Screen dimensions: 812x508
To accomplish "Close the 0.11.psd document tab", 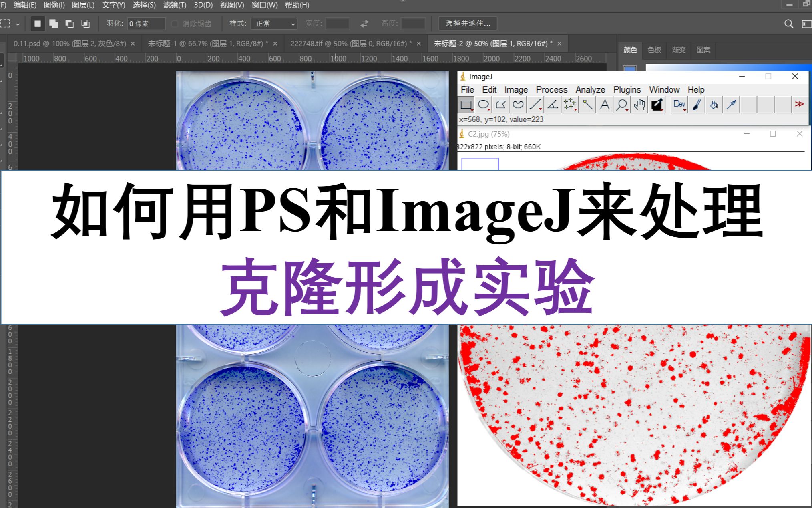I will [x=133, y=44].
